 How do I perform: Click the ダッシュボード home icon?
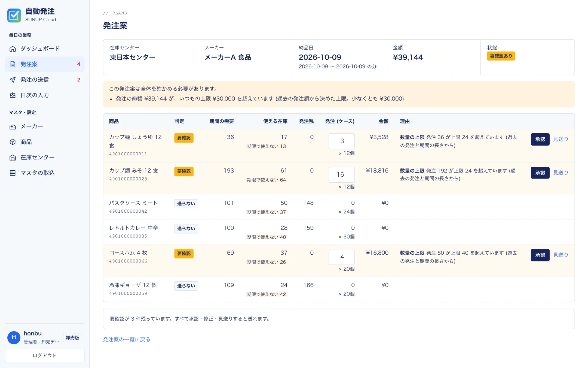coord(13,49)
